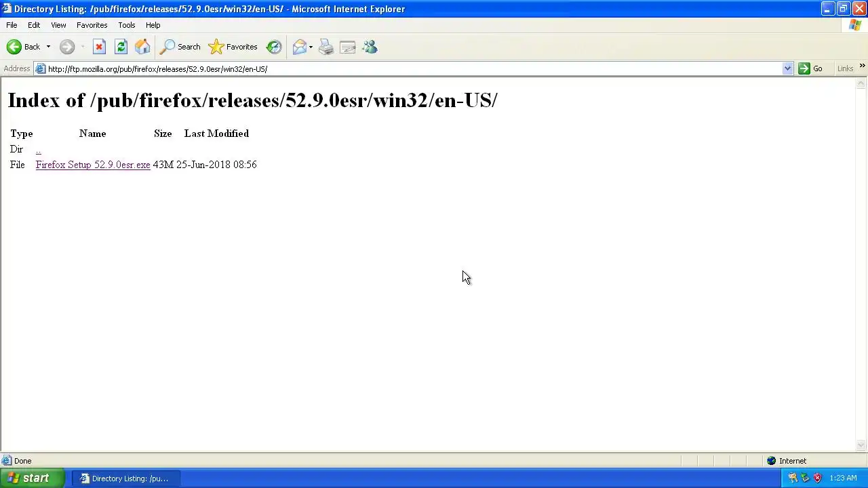Expand the Mail dropdown arrow
Screen dimensions: 868x488
tap(311, 47)
